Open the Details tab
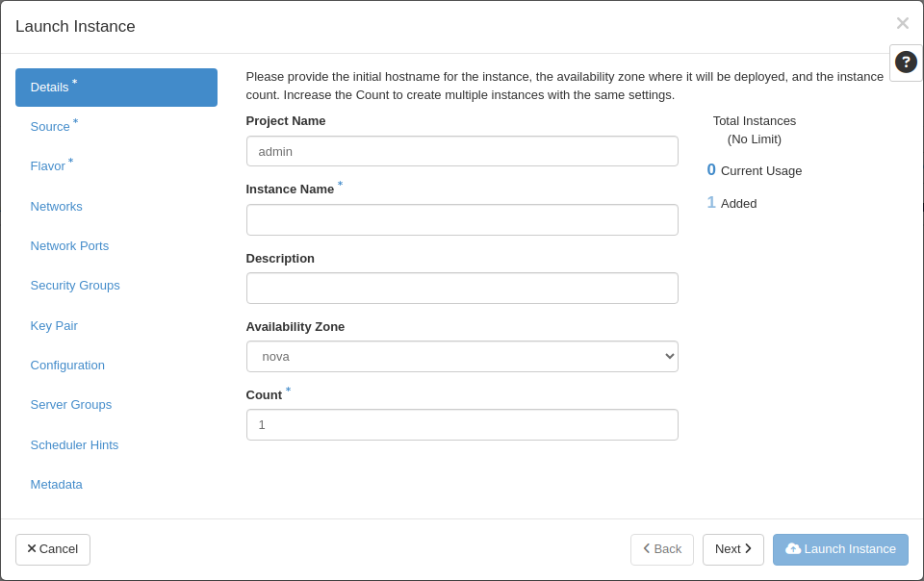This screenshot has width=924, height=581. pyautogui.click(x=116, y=88)
